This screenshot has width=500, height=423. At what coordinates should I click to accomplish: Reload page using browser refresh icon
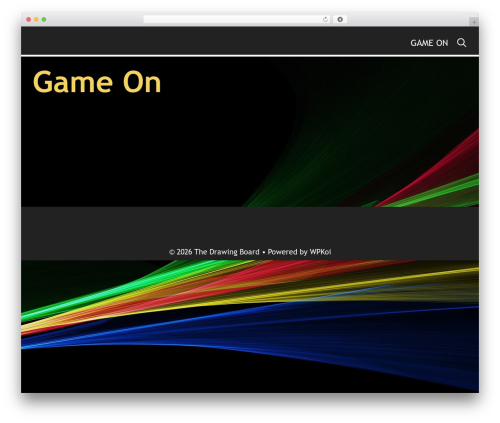click(325, 20)
